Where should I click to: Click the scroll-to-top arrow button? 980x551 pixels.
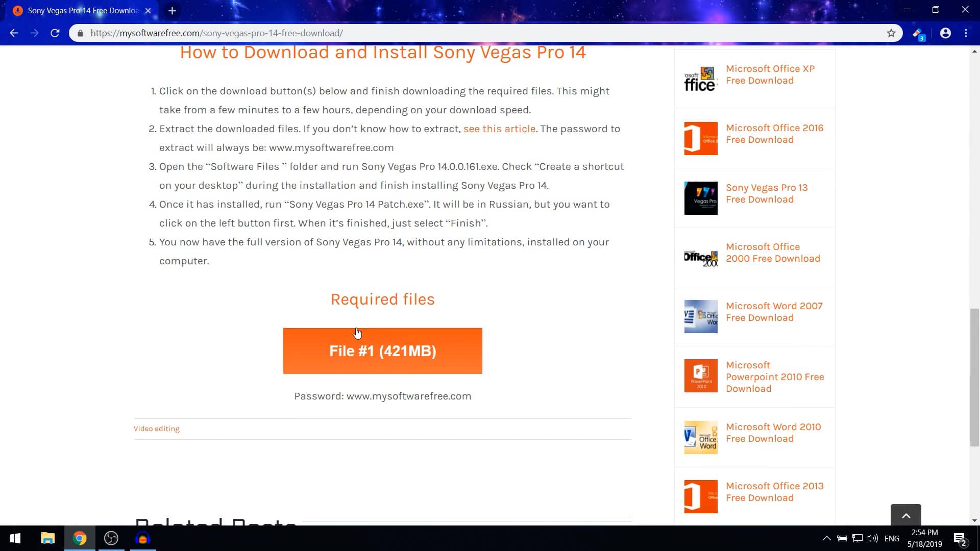tap(906, 516)
